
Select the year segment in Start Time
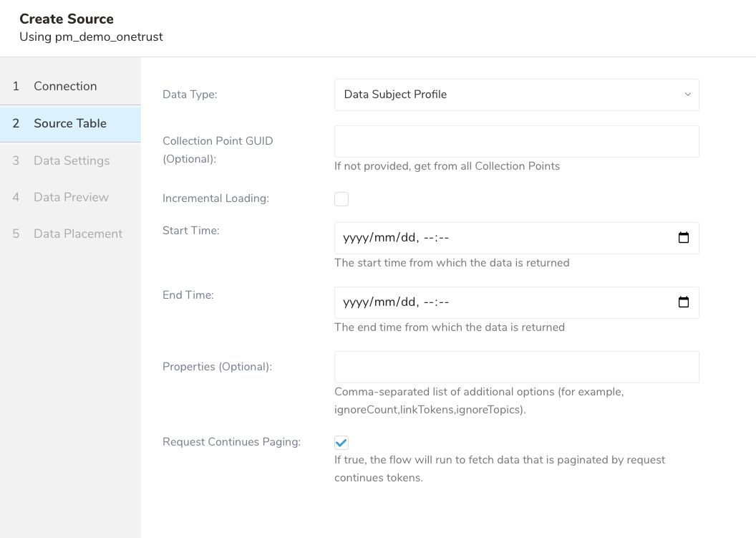coord(356,238)
